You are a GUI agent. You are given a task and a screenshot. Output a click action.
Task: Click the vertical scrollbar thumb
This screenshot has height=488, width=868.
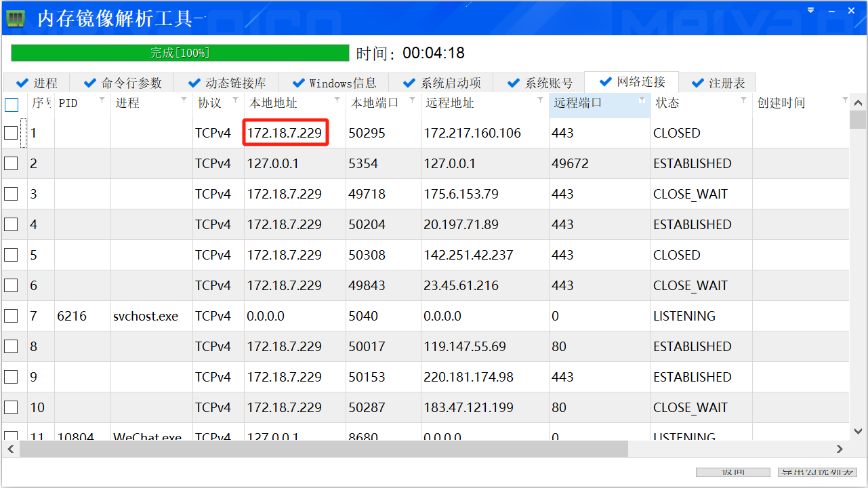pos(858,120)
